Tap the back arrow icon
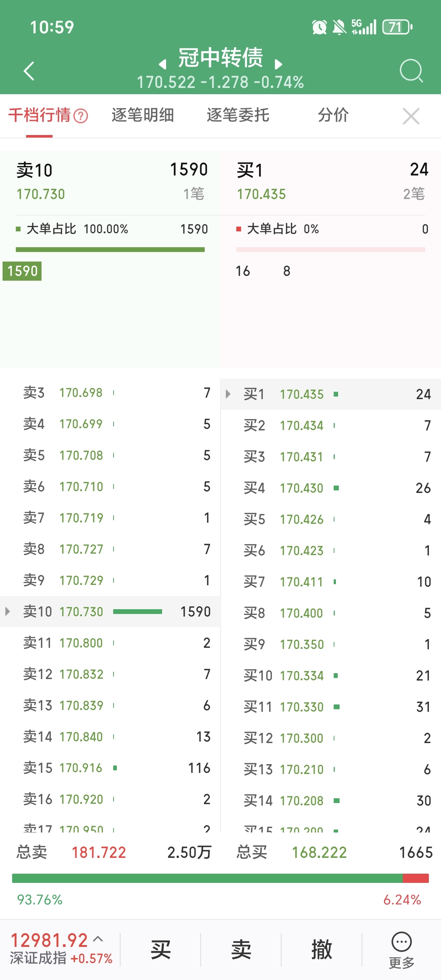This screenshot has width=441, height=980. pos(29,71)
